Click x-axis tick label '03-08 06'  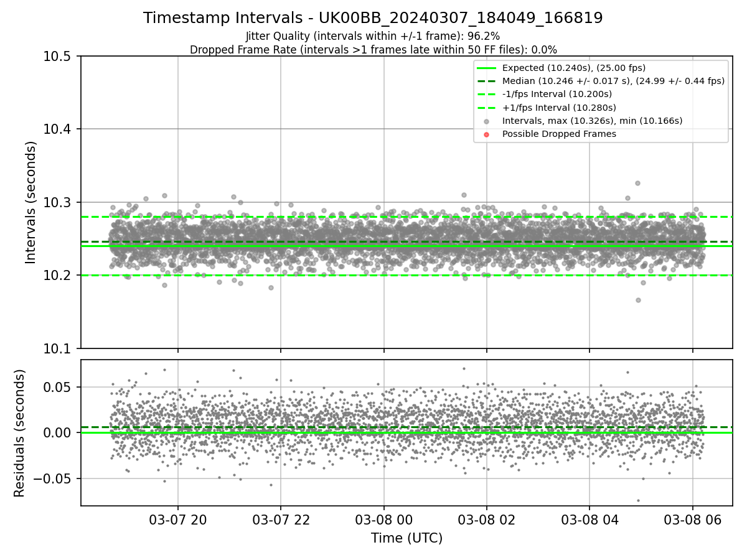click(x=692, y=520)
